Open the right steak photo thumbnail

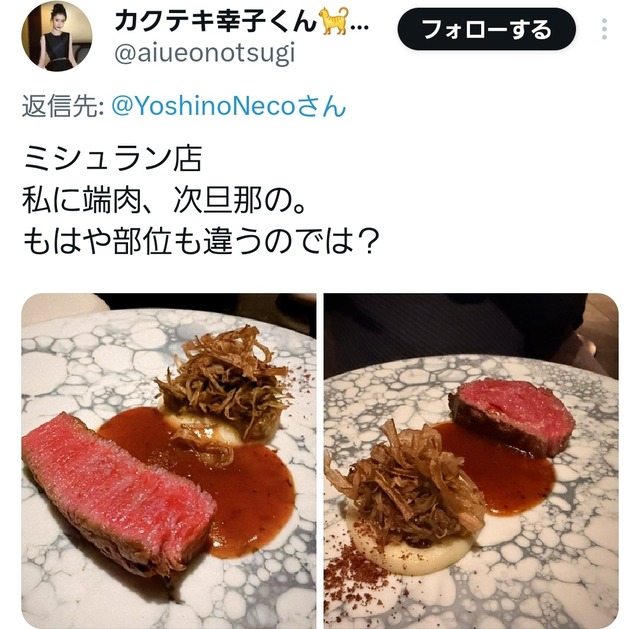pyautogui.click(x=471, y=461)
